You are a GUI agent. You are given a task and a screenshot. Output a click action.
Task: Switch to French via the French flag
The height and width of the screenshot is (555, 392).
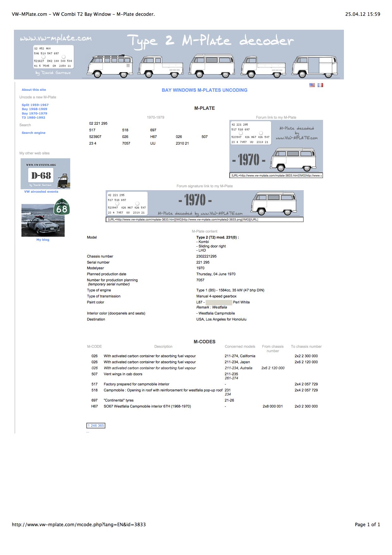coord(320,85)
